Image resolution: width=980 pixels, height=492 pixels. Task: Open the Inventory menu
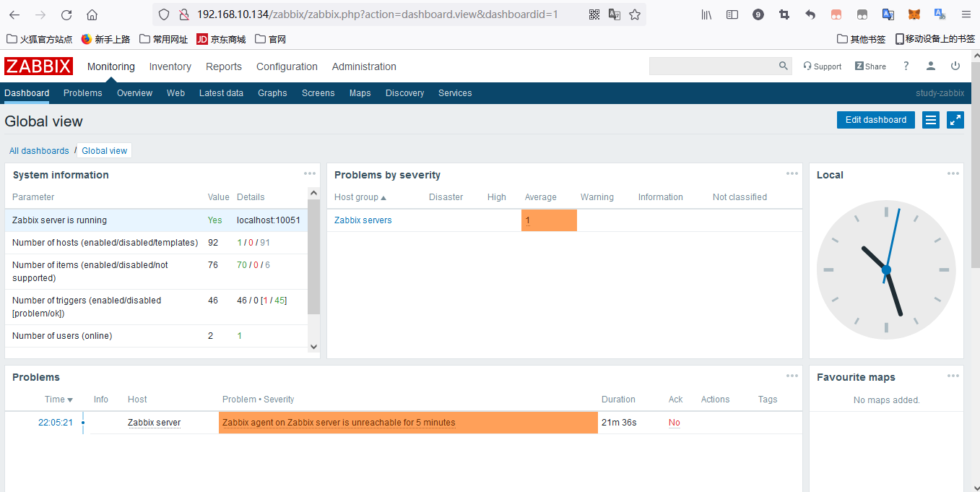[170, 66]
